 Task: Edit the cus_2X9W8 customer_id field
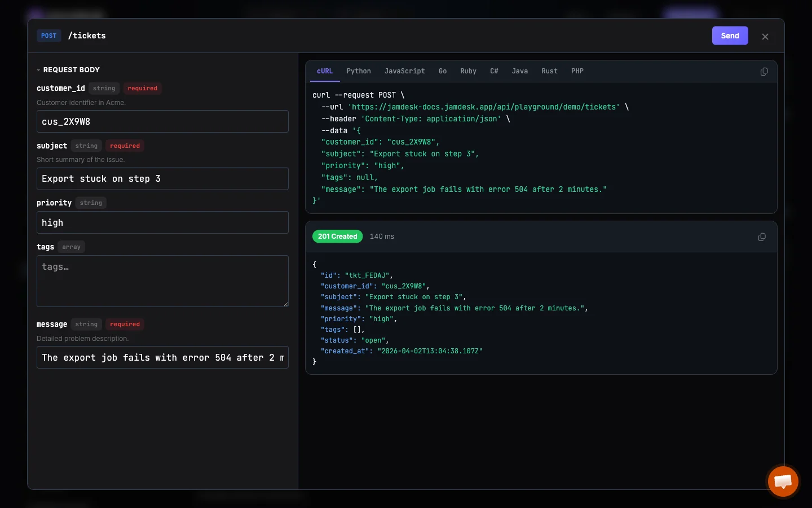(x=162, y=121)
